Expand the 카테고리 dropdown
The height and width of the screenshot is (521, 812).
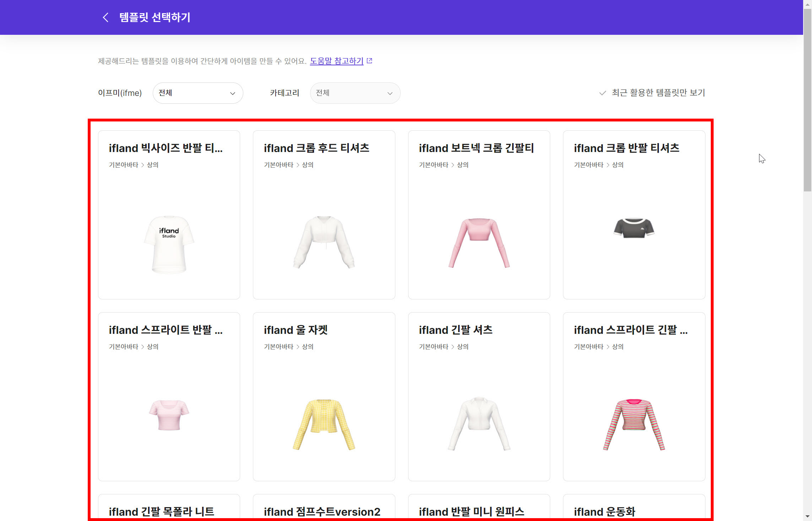(355, 93)
